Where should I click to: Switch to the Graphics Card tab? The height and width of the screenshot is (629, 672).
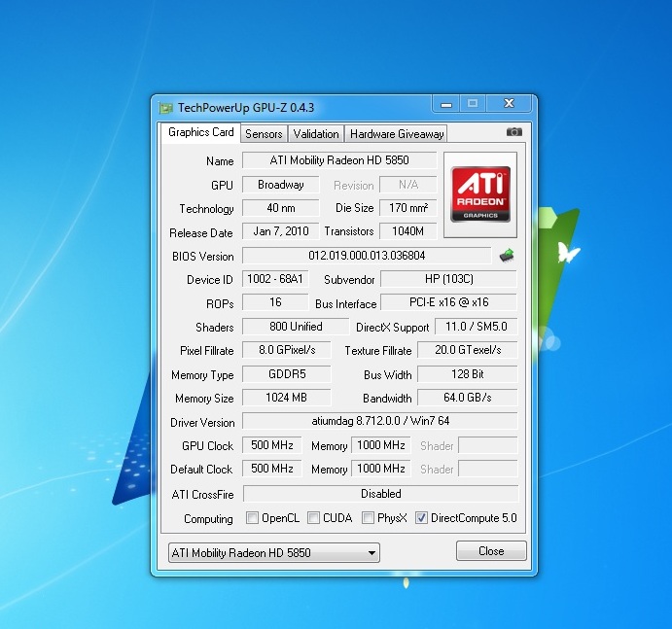[201, 132]
